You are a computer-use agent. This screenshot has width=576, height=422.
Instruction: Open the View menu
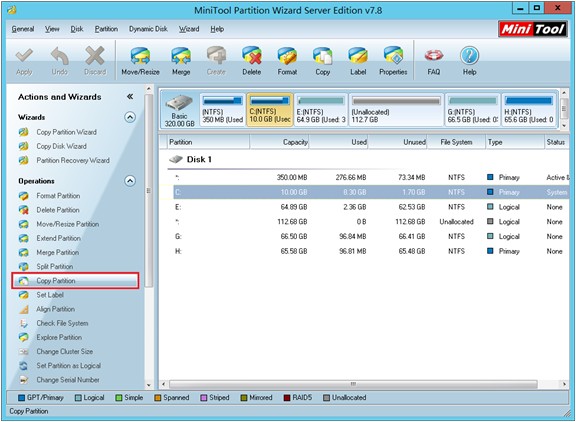(x=52, y=29)
